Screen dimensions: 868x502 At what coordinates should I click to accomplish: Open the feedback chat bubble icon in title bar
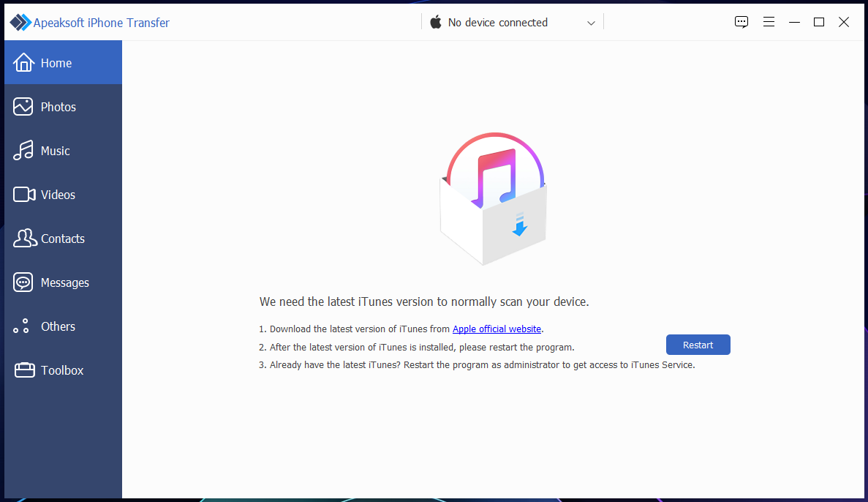click(x=741, y=22)
